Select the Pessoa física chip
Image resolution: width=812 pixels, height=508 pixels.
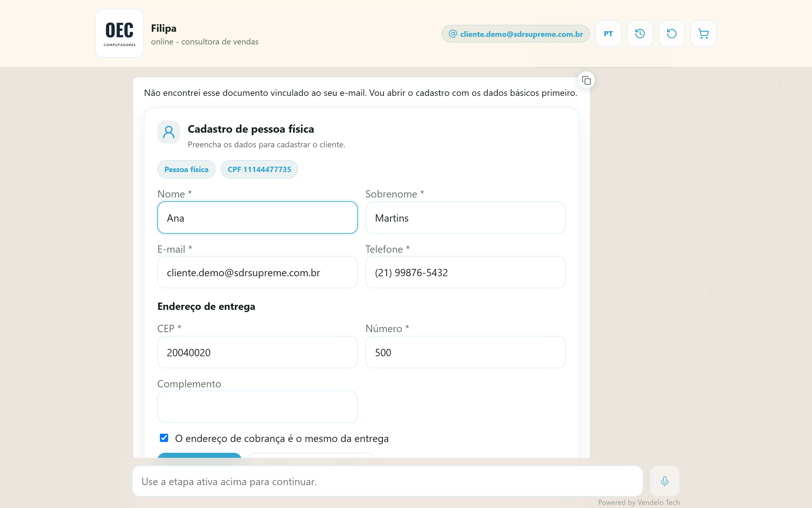point(186,169)
